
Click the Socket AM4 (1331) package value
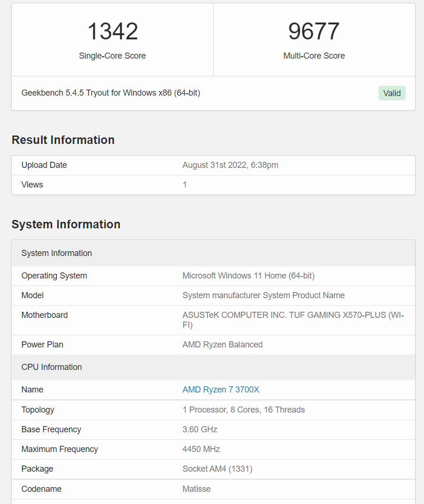[217, 469]
